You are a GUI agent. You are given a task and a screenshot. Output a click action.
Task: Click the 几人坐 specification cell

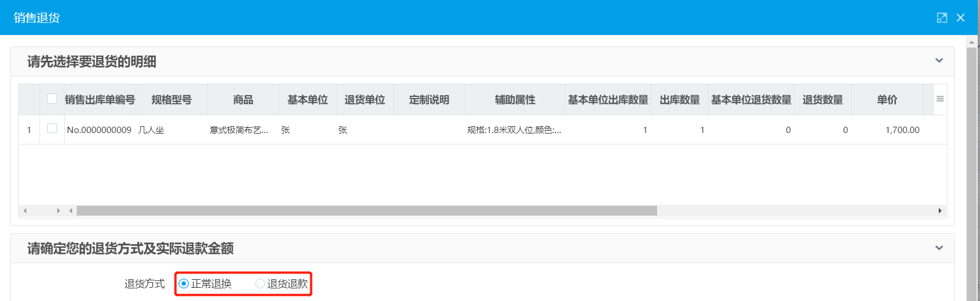(x=172, y=130)
